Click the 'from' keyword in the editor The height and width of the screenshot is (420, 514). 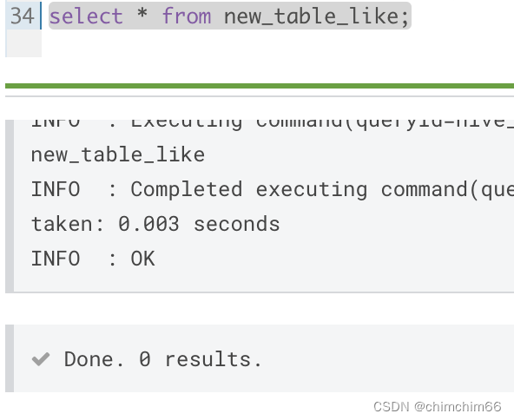[187, 16]
